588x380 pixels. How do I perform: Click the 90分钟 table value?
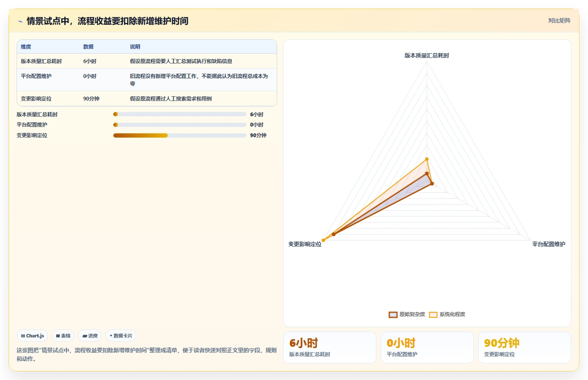pos(91,99)
